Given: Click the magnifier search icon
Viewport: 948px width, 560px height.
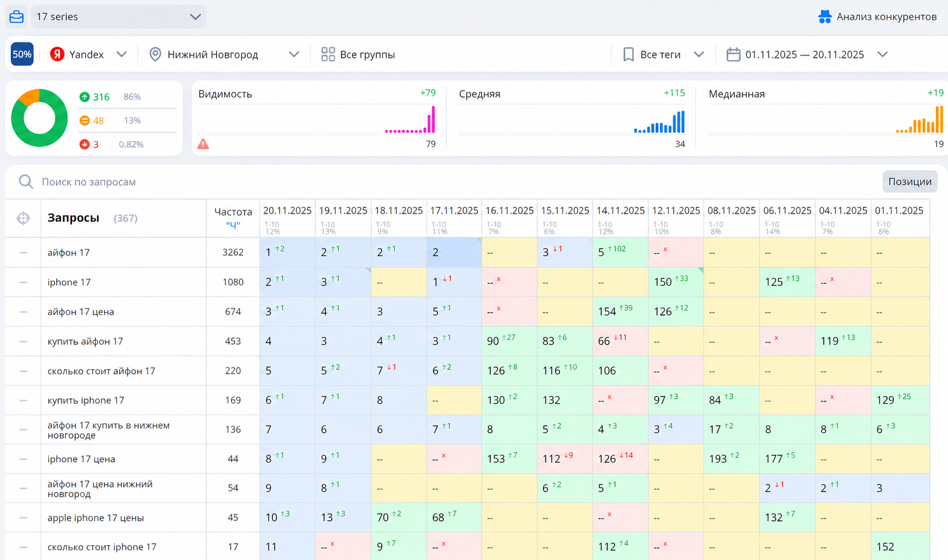Looking at the screenshot, I should click(x=26, y=182).
